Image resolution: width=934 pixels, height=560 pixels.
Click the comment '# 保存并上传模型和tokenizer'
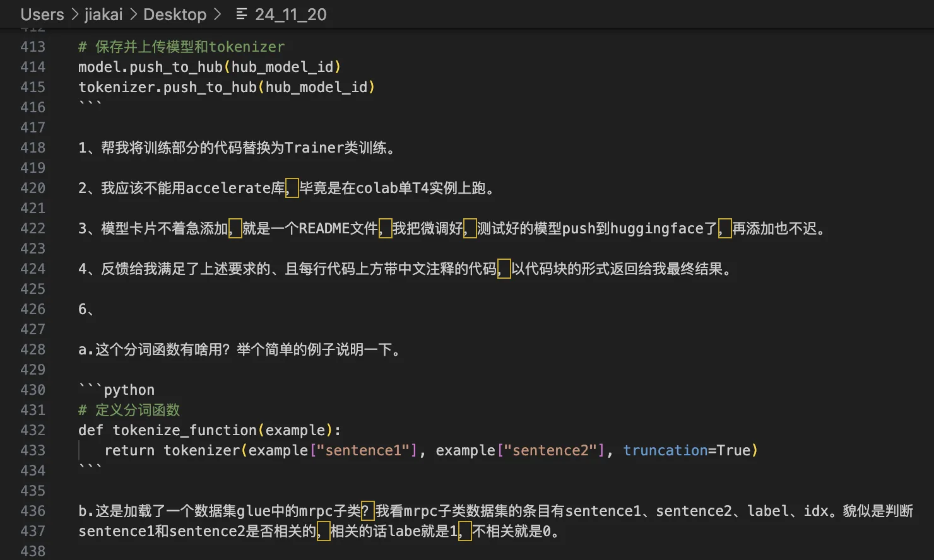pyautogui.click(x=181, y=47)
